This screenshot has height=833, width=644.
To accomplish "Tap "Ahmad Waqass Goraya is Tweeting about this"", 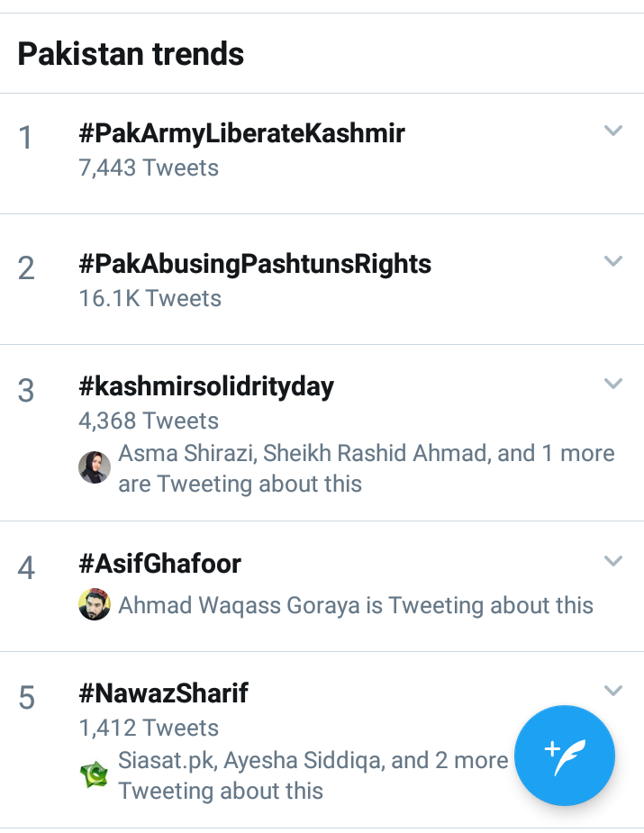I will [356, 605].
